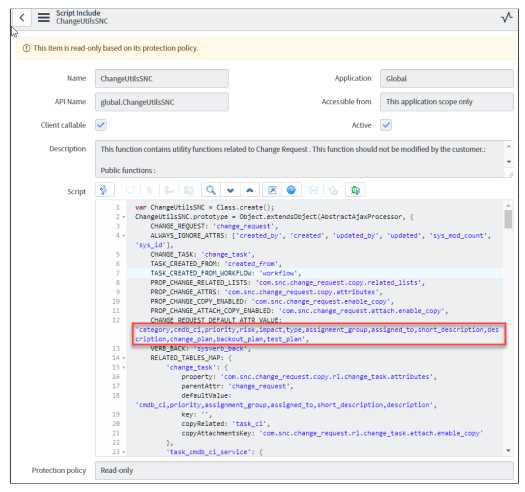Click PROP_CHANGE_ATTACH_COPY_ENABLED line 11
The width and height of the screenshot is (525, 492).
click(299, 311)
